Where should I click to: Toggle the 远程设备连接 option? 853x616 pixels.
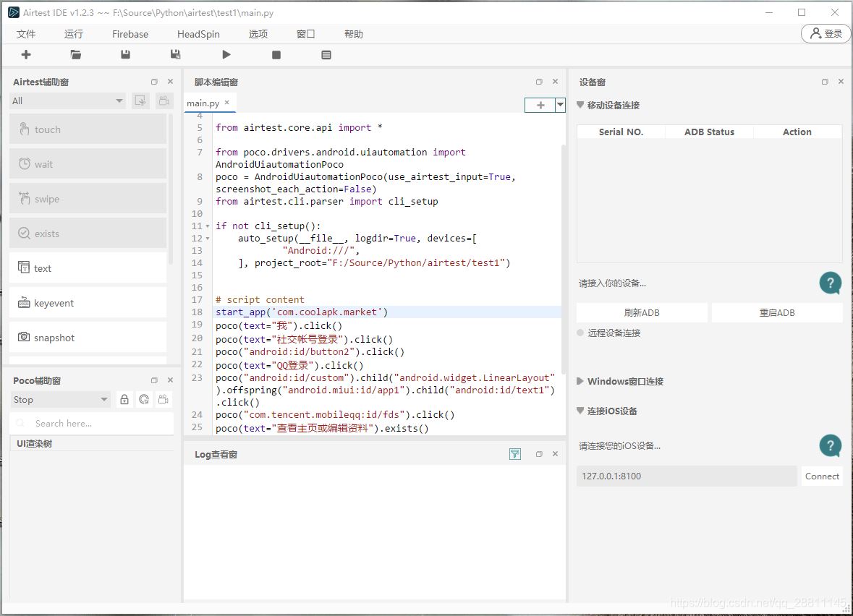tap(580, 333)
